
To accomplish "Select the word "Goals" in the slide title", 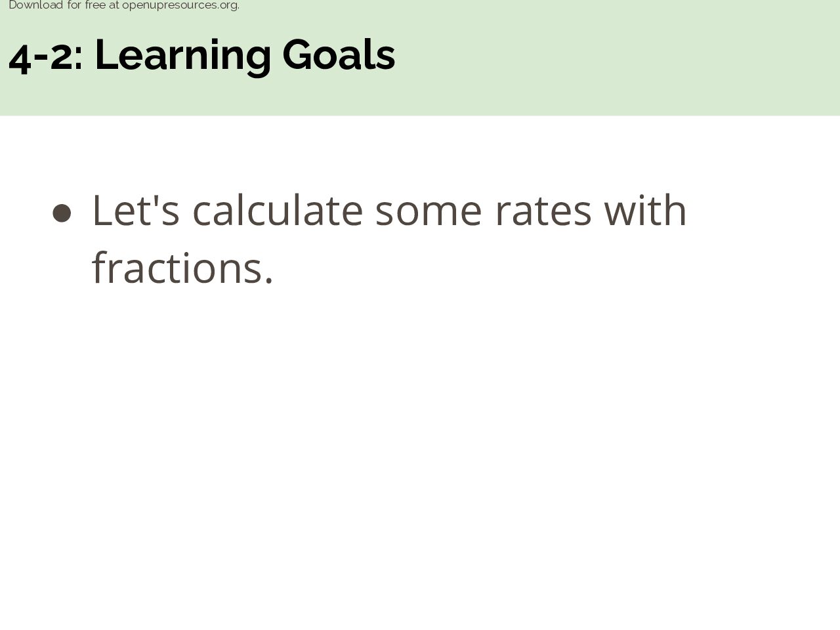I will [339, 55].
